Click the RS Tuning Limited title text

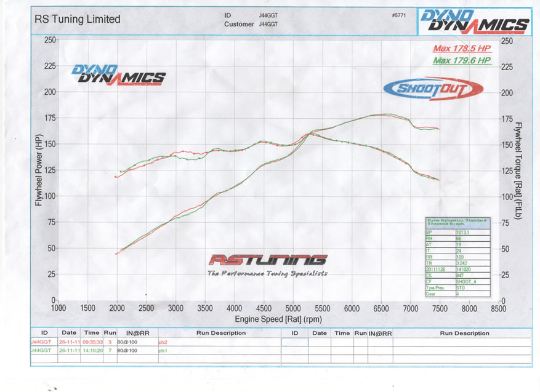[77, 19]
